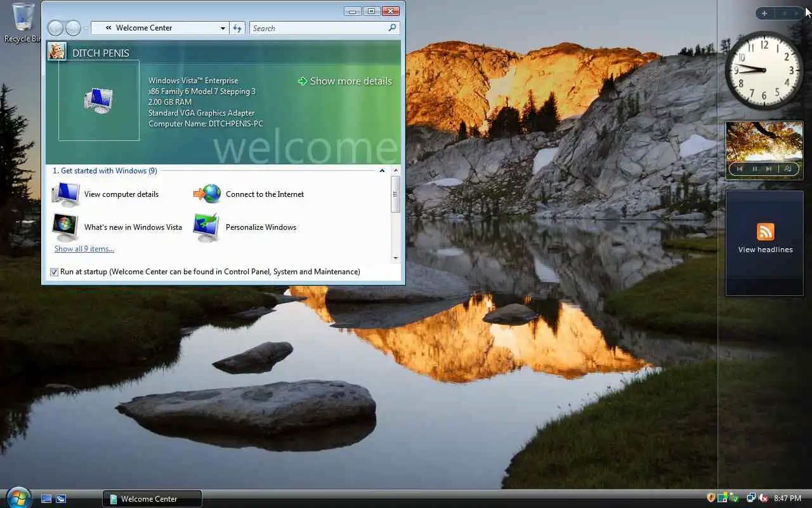The height and width of the screenshot is (508, 812).
Task: Click the Welcome Center forward arrow button
Action: [74, 28]
